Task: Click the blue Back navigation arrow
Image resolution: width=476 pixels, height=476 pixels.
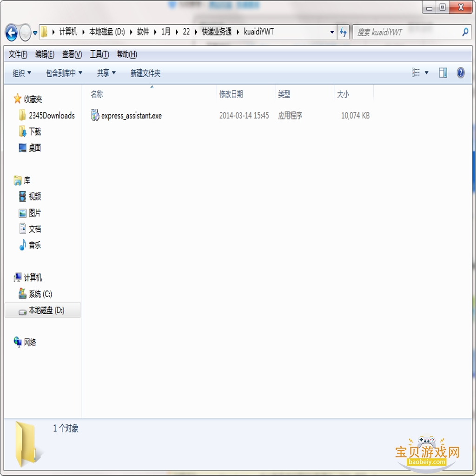Action: click(12, 33)
